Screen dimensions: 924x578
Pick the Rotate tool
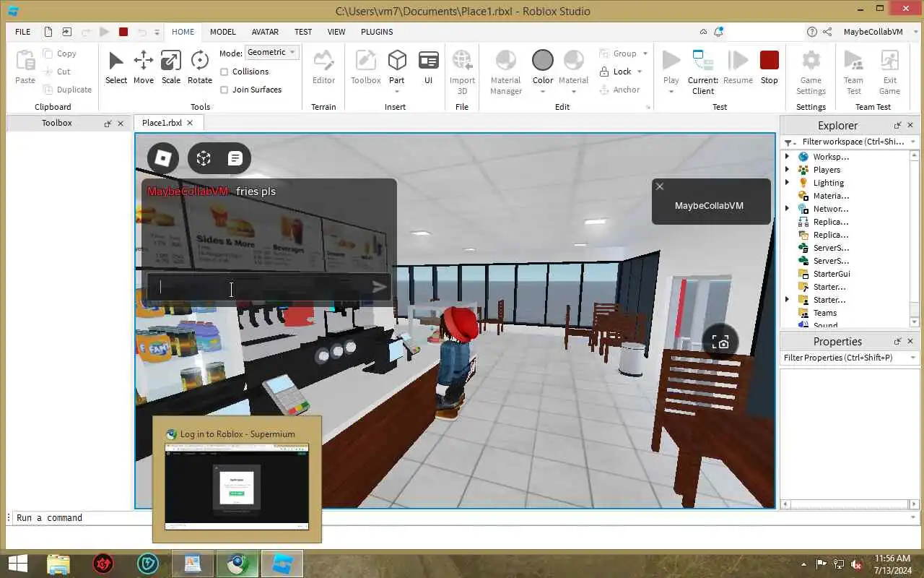click(x=200, y=68)
